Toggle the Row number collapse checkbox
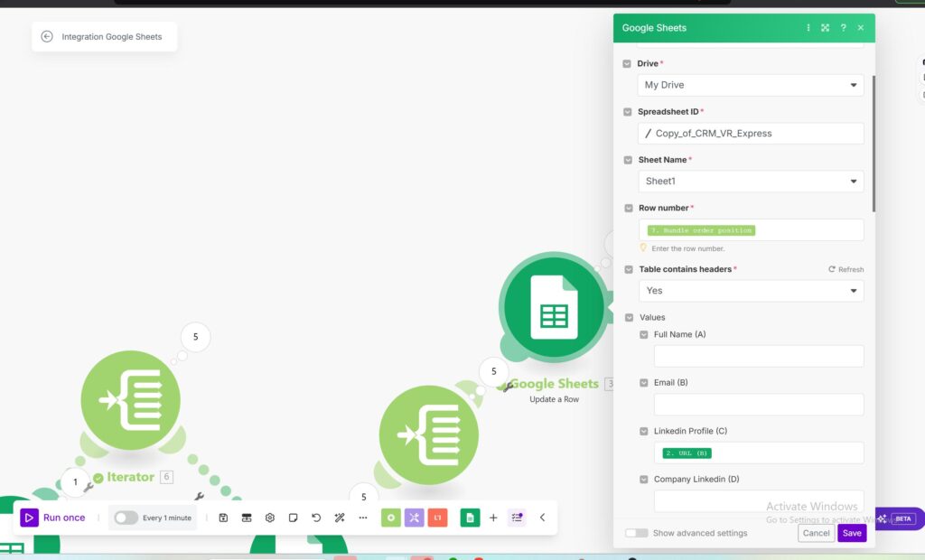The height and width of the screenshot is (560, 925). point(629,209)
